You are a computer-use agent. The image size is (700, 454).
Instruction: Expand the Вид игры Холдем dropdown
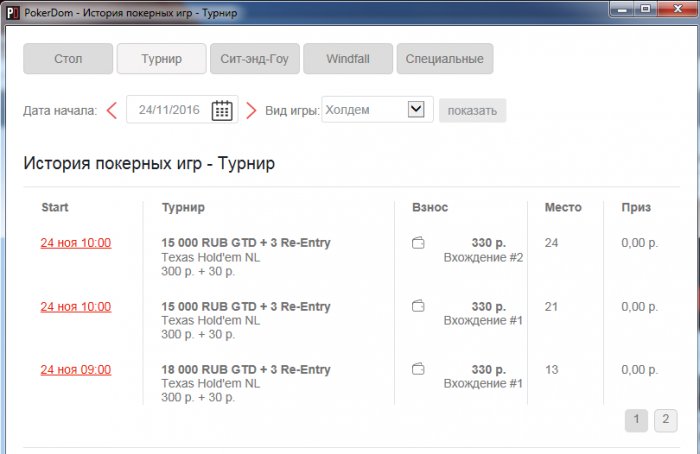[x=416, y=109]
